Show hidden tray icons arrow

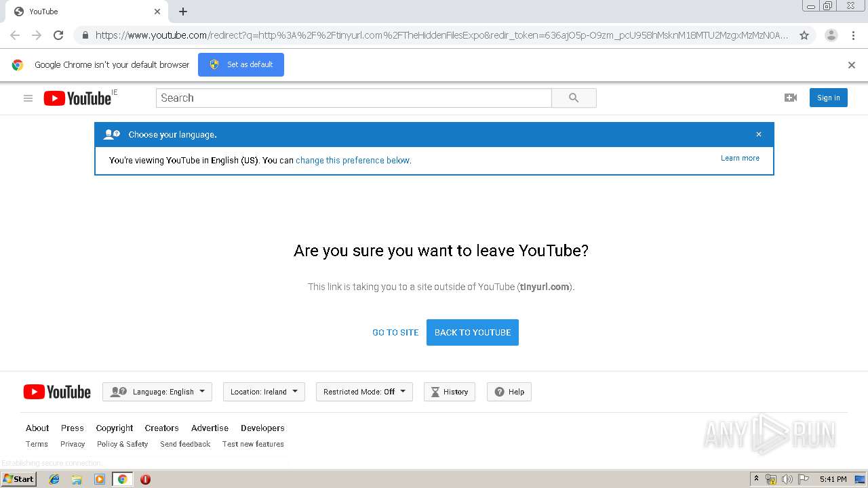(757, 479)
